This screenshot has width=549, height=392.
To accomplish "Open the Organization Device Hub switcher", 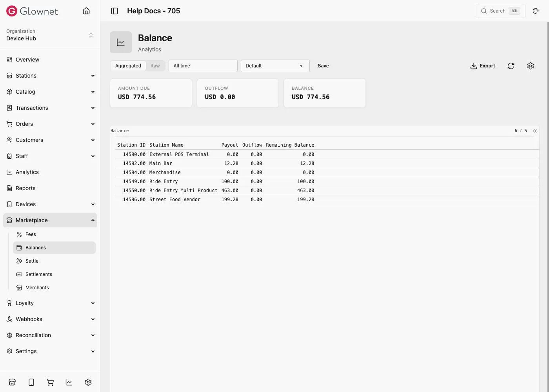I will click(x=50, y=35).
